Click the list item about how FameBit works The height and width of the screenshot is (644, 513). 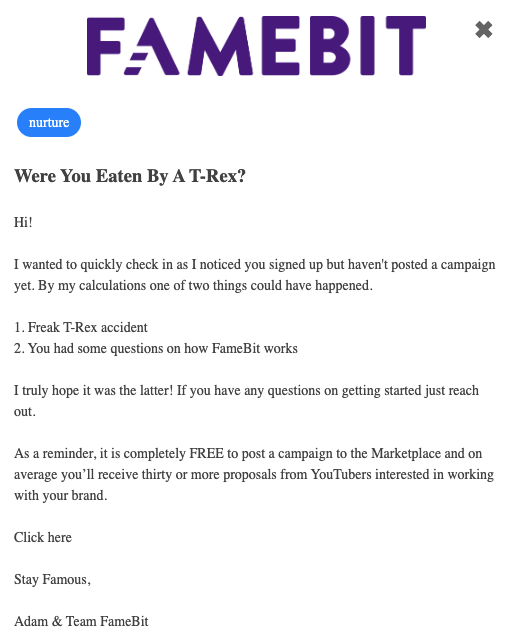(156, 348)
